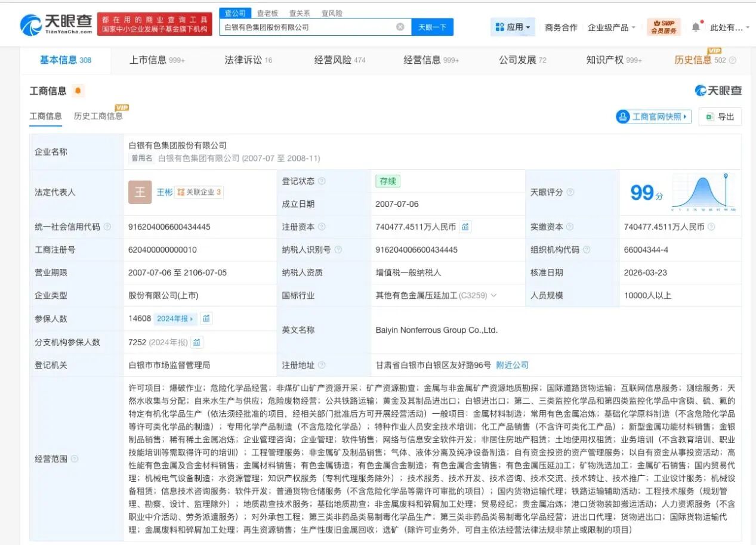Click the 王 avatar of legal representative

pyautogui.click(x=140, y=192)
